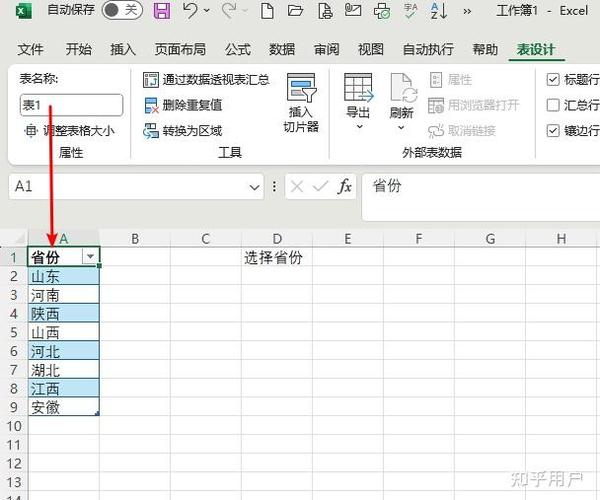This screenshot has width=600, height=500.
Task: Click 通过数据透视表汇总 button
Action: click(206, 80)
